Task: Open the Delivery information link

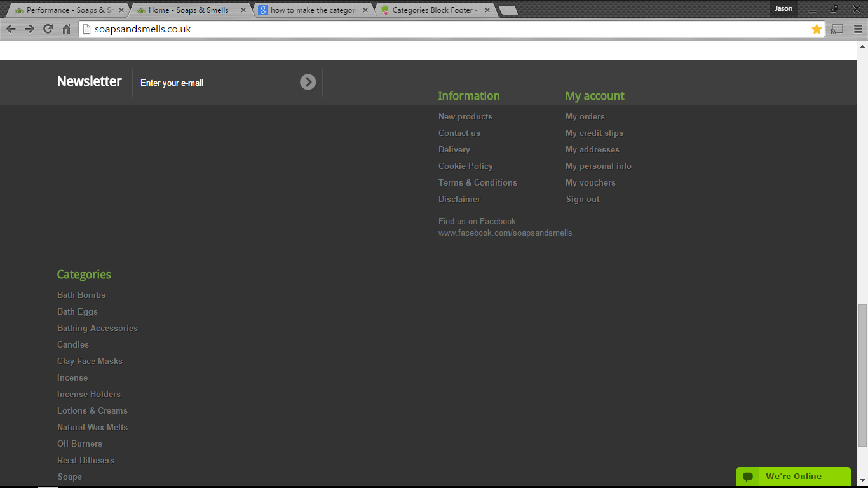Action: [x=454, y=149]
